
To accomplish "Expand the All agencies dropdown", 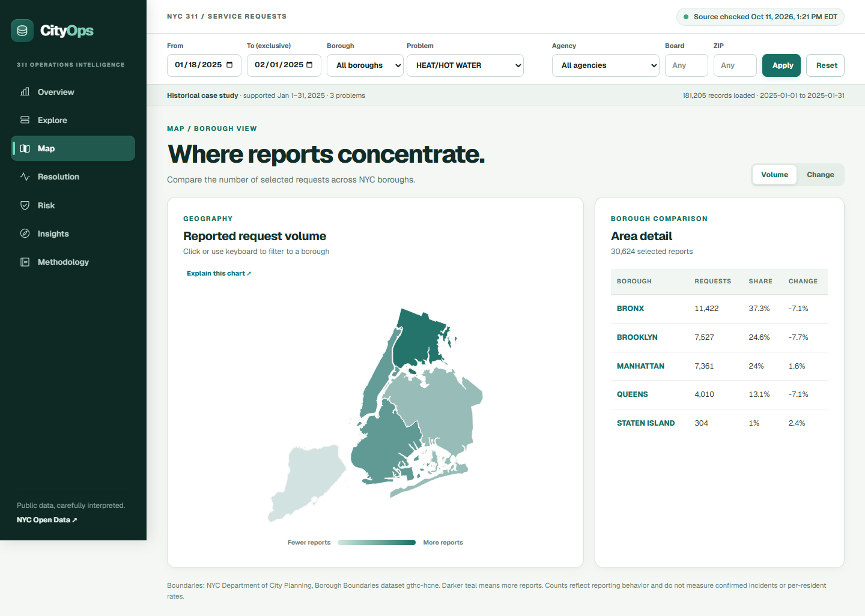I will coord(605,65).
